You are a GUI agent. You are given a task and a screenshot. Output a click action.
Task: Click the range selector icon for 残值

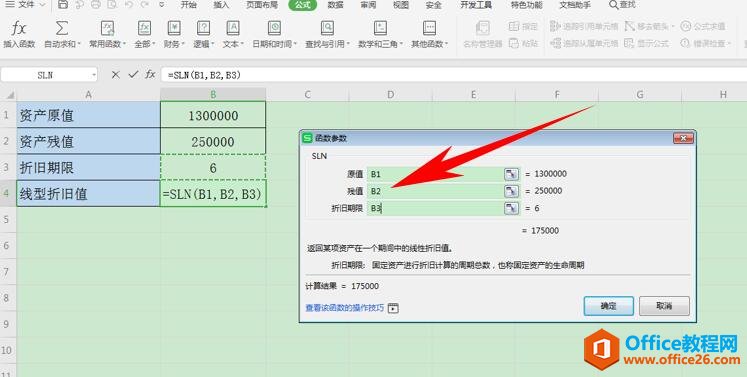point(511,191)
